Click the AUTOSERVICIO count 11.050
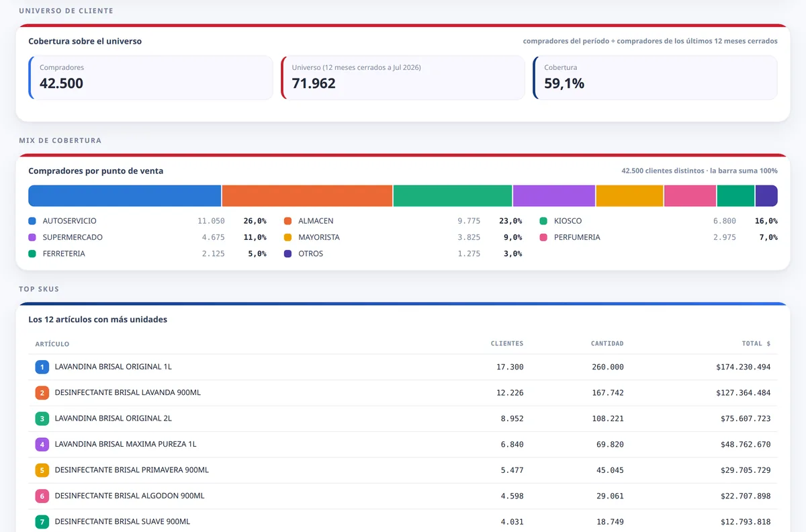The height and width of the screenshot is (532, 806). tap(211, 221)
